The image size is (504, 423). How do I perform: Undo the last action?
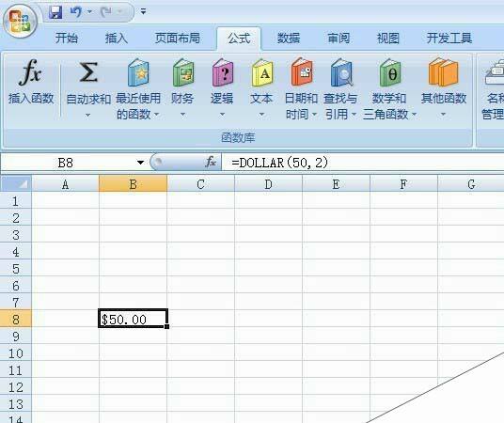(x=76, y=12)
